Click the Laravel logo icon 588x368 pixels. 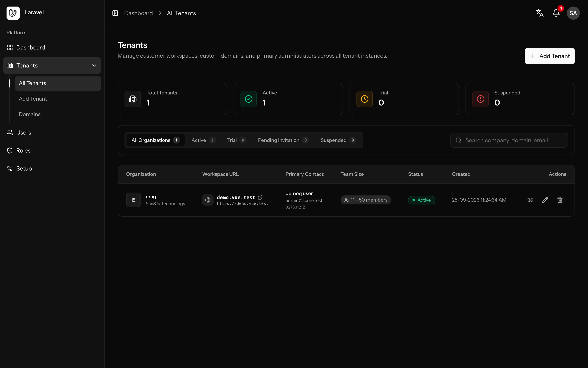(x=13, y=13)
